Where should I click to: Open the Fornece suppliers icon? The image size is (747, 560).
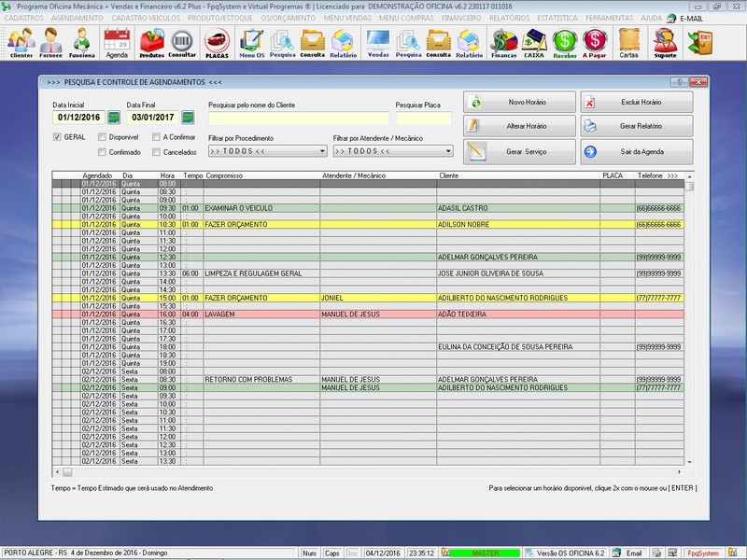[x=50, y=43]
